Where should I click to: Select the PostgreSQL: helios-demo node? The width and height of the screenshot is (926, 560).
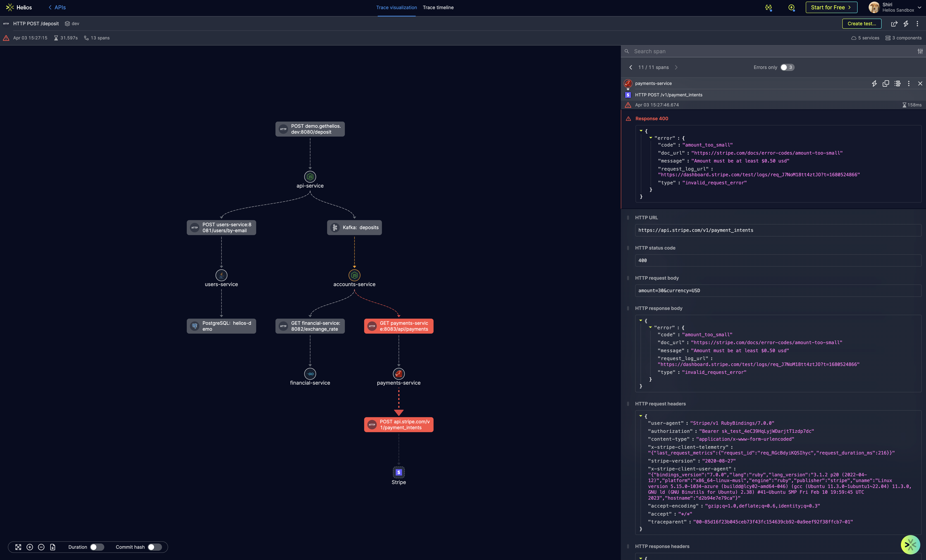[221, 326]
